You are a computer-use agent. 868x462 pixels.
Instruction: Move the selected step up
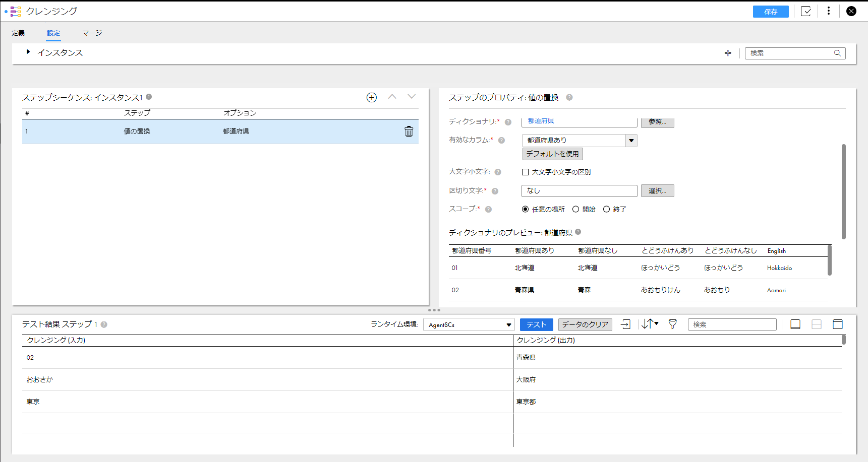click(392, 97)
